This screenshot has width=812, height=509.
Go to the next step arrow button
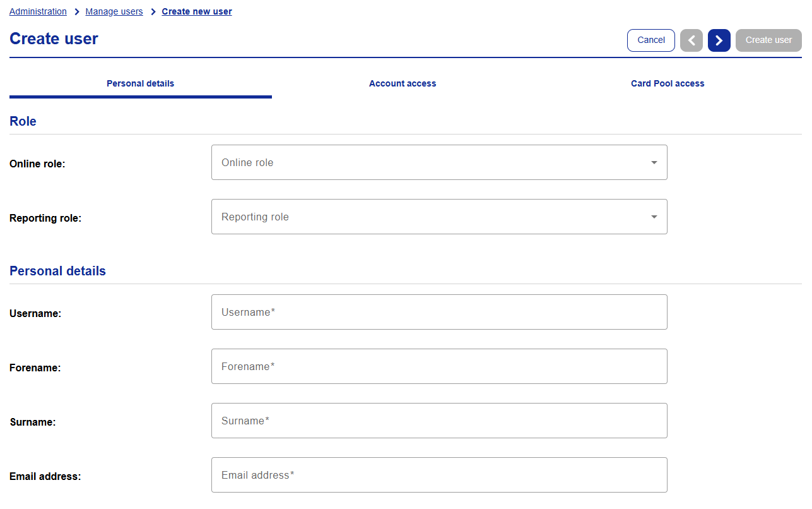(x=719, y=40)
